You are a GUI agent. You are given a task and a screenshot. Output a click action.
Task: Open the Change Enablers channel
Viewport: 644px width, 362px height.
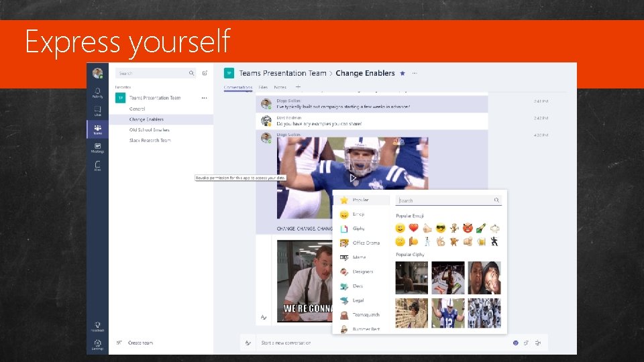[x=161, y=119]
